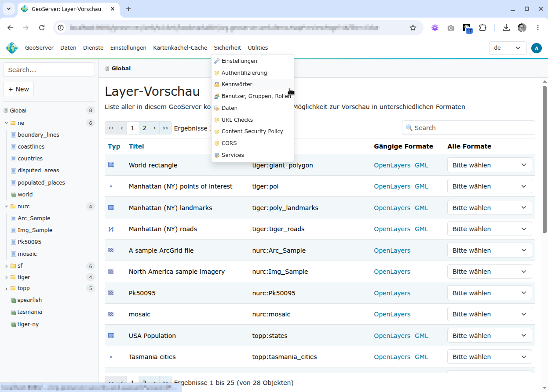Image resolution: width=548 pixels, height=392 pixels.
Task: Select Content Security Policy menu entry
Action: click(x=252, y=131)
